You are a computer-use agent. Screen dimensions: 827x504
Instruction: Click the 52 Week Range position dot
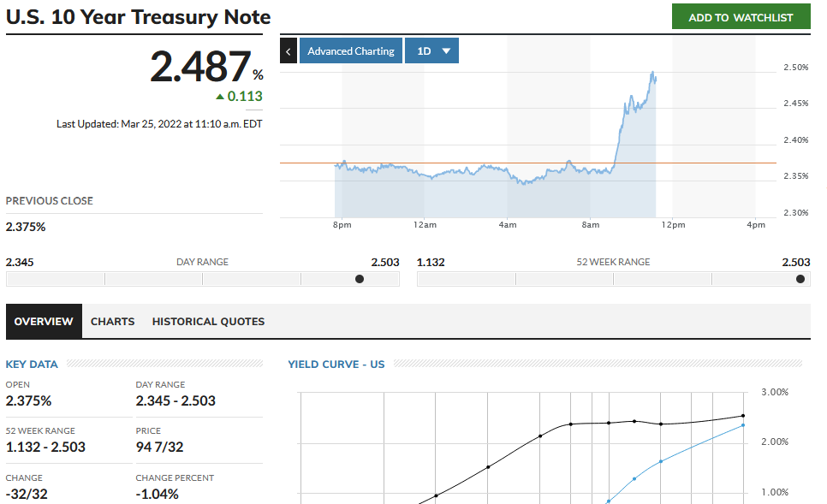pyautogui.click(x=800, y=279)
